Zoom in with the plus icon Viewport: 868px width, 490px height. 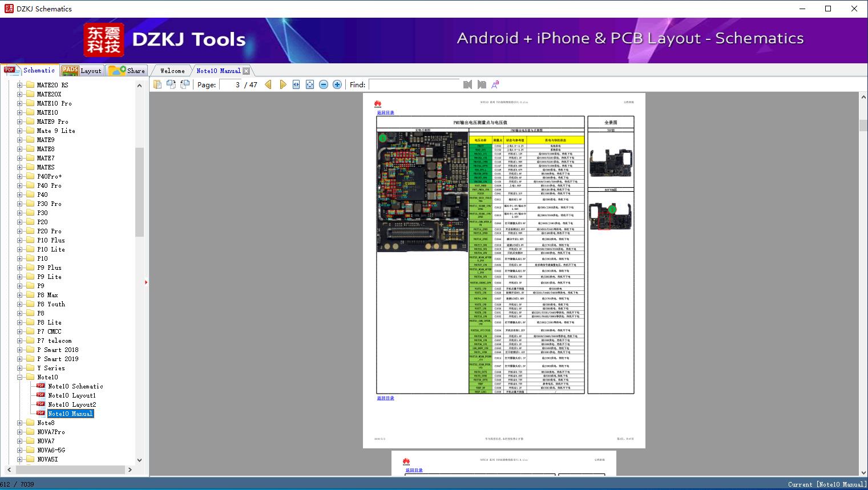[x=337, y=84]
